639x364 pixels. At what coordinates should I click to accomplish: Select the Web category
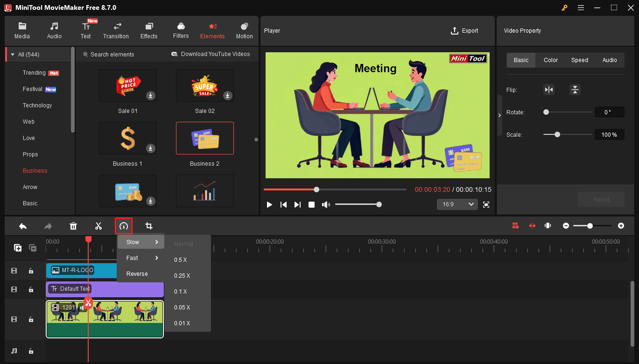pos(28,122)
